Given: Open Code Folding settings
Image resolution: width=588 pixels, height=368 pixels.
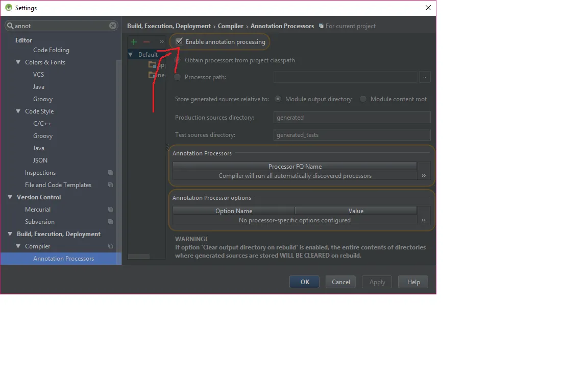Looking at the screenshot, I should point(51,50).
